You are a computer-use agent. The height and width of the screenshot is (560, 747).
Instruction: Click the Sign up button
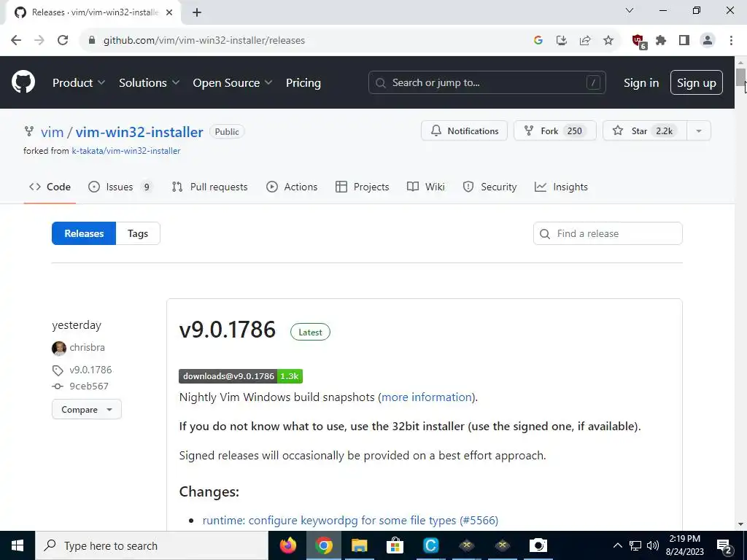tap(697, 83)
